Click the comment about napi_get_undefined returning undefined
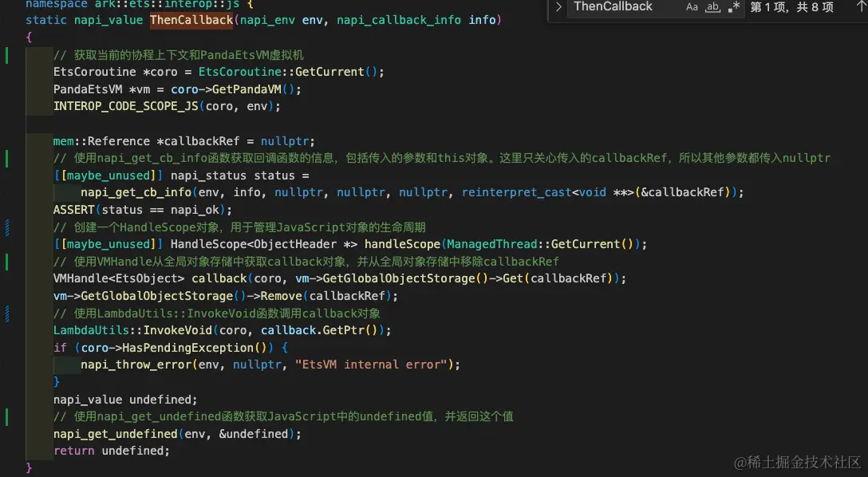 (x=283, y=416)
